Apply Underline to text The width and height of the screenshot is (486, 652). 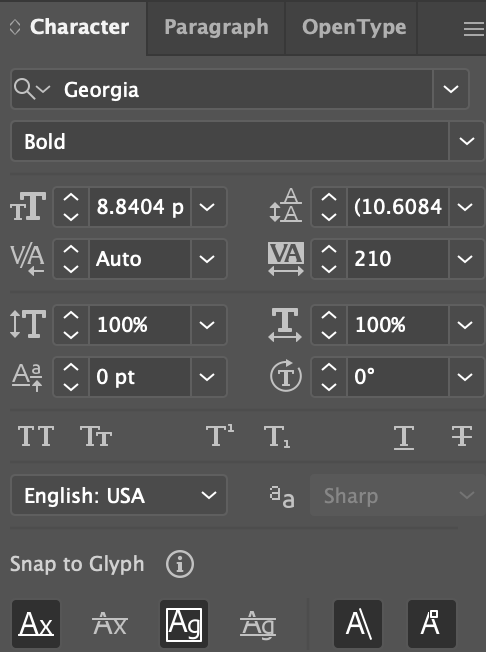[x=404, y=437]
